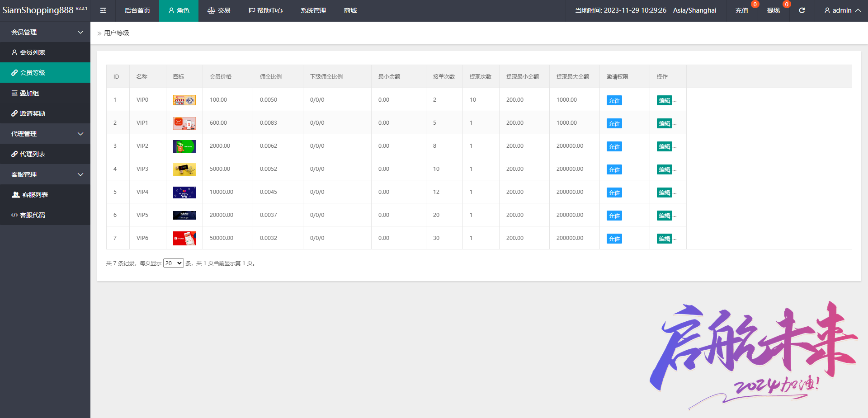Viewport: 868px width, 418px height.
Task: Click VIP6 price 50000.00
Action: point(222,238)
